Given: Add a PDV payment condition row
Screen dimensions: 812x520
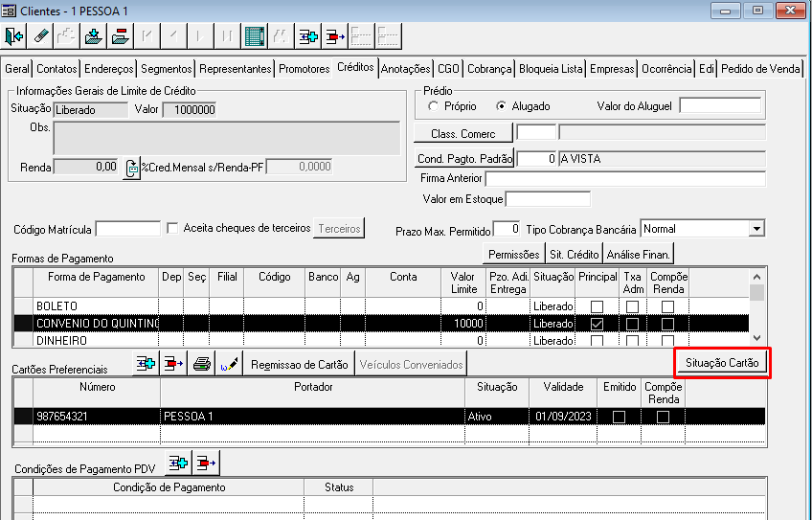Looking at the screenshot, I should click(178, 463).
